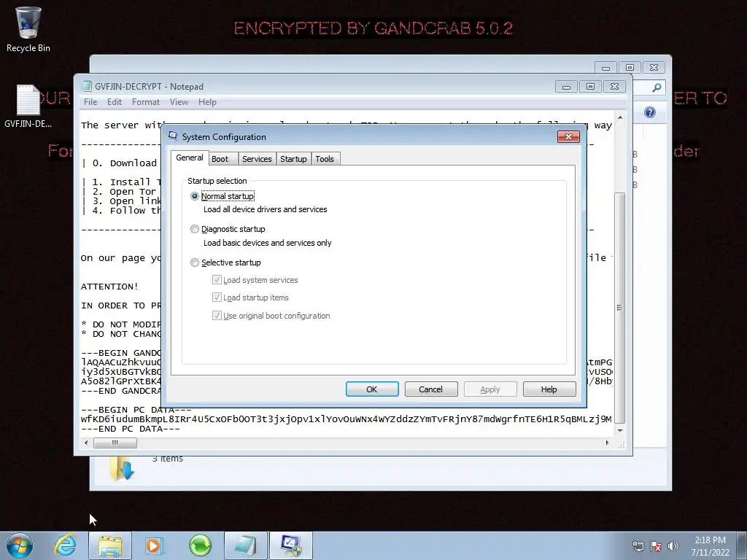747x560 pixels.
Task: Switch to System Configuration taskbar button
Action: click(291, 545)
